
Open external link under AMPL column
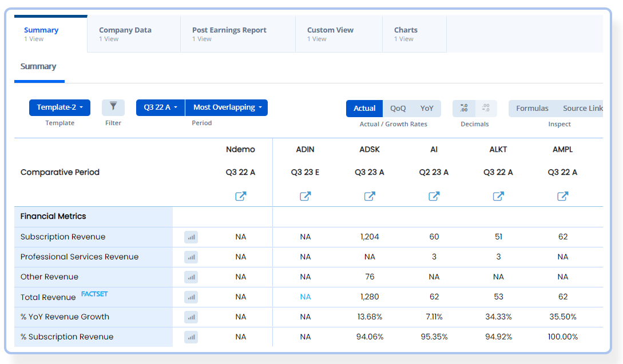click(x=562, y=196)
